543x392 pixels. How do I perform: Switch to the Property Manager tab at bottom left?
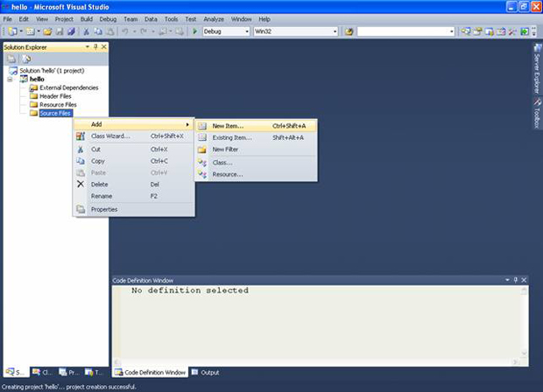click(69, 372)
